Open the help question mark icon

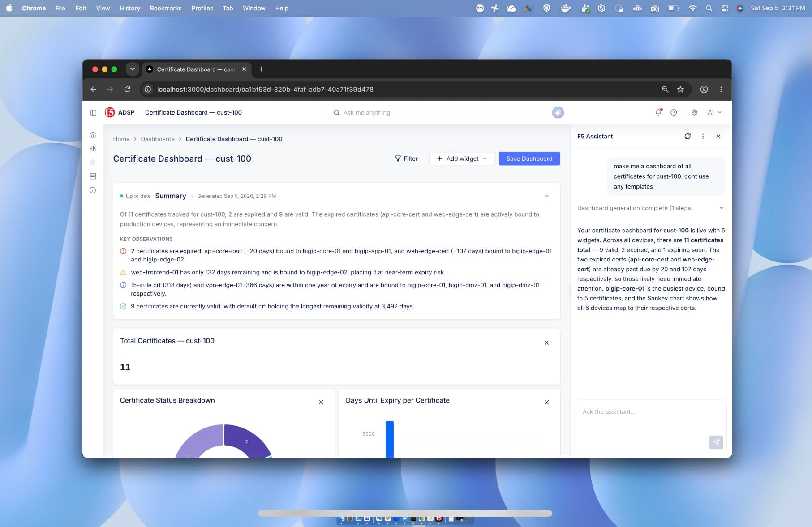(x=674, y=112)
